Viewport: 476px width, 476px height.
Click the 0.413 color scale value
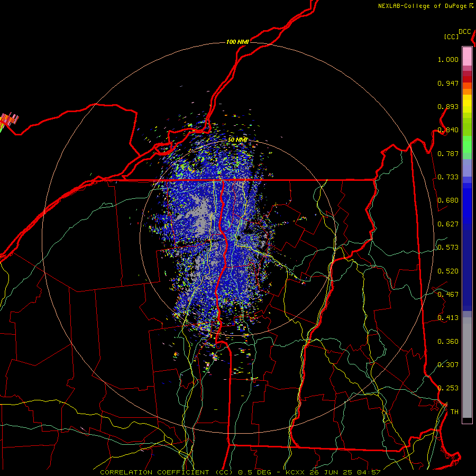(448, 318)
